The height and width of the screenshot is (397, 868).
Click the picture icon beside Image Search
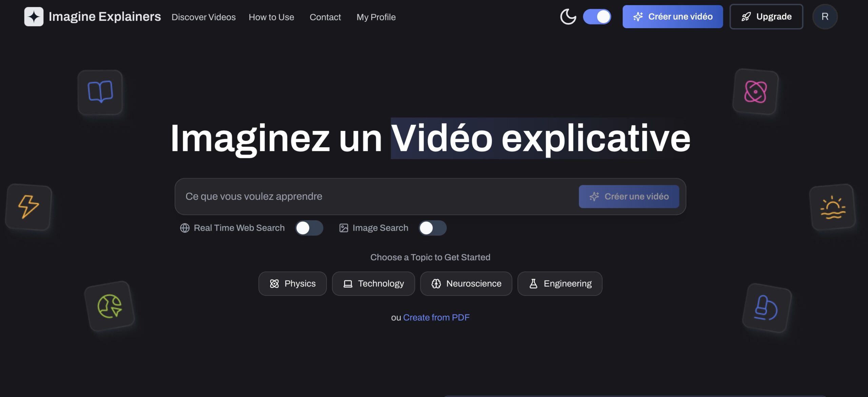coord(343,228)
